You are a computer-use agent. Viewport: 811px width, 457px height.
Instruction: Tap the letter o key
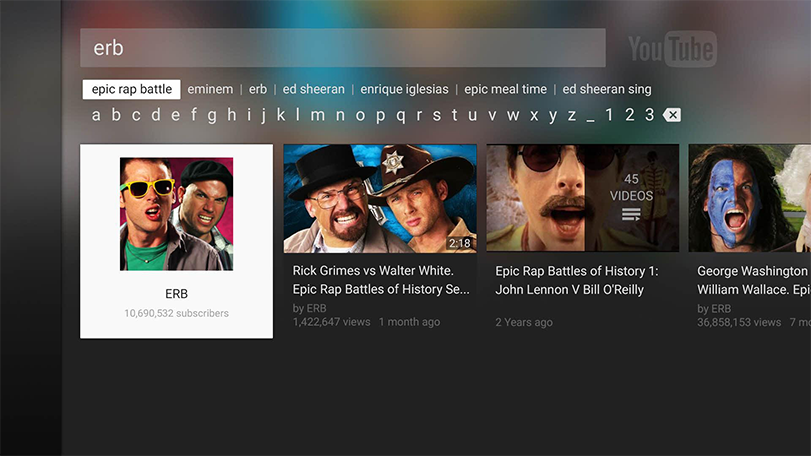(360, 115)
